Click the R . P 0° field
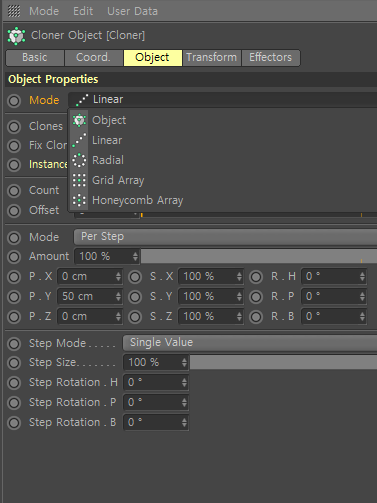The image size is (377, 503). point(334,296)
